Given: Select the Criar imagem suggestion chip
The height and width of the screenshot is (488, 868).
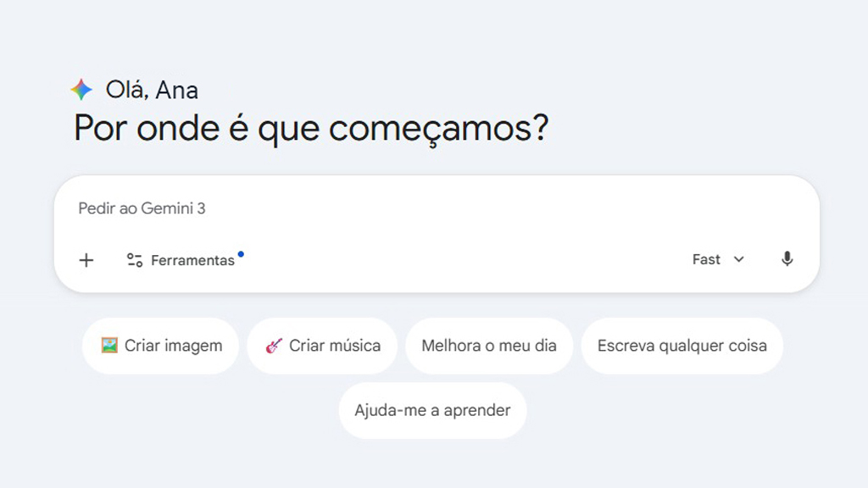Looking at the screenshot, I should click(160, 346).
